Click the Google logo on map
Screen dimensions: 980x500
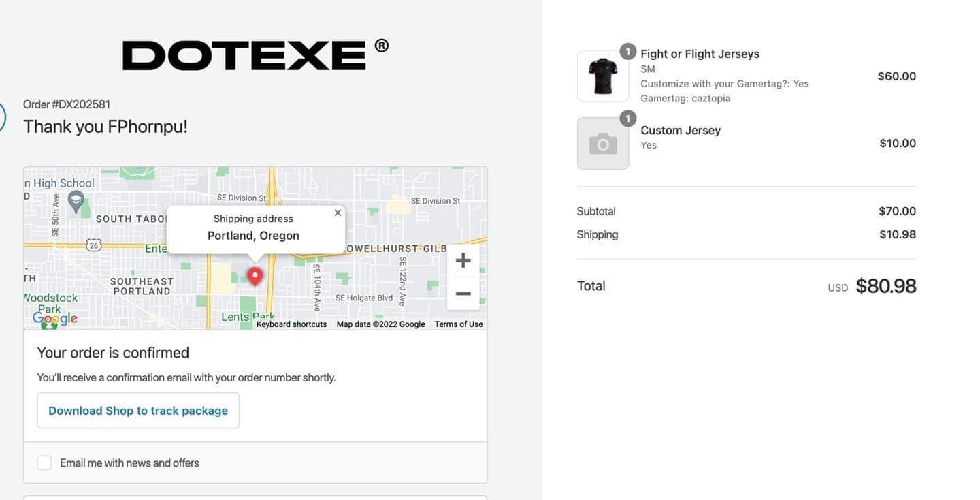(55, 318)
